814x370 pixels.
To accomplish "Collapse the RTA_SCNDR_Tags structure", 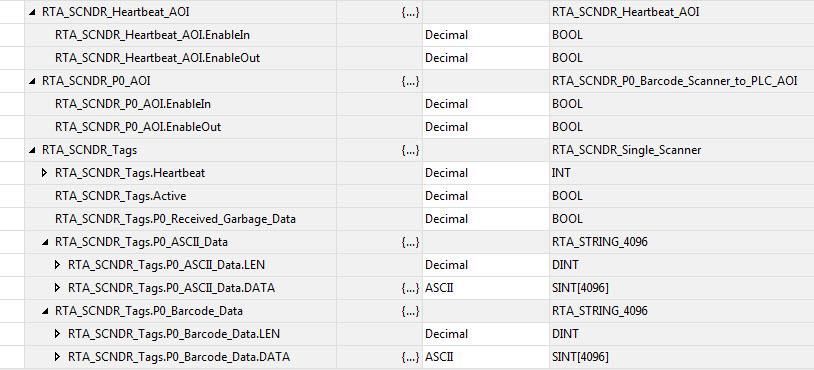I will (x=33, y=150).
